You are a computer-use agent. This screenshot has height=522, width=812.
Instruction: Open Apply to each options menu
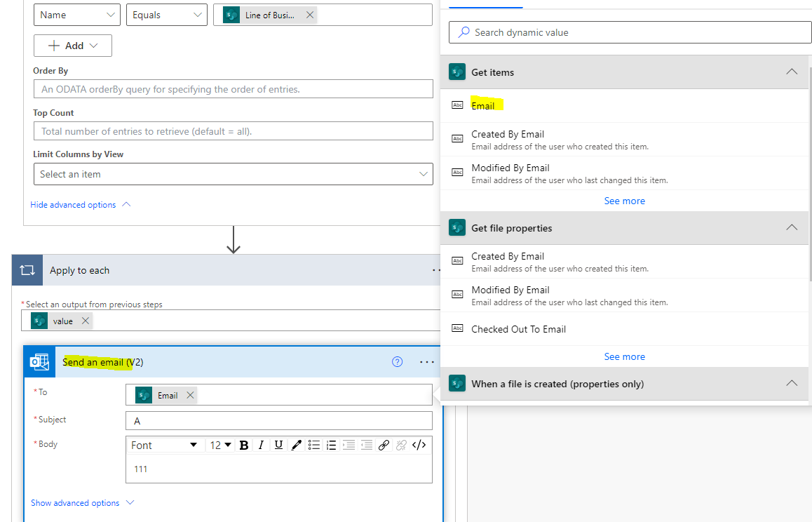(436, 270)
